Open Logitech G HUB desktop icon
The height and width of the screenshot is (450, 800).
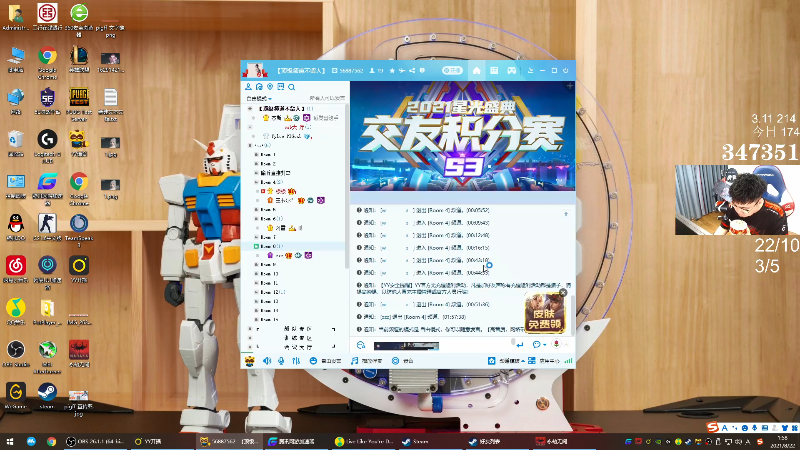pyautogui.click(x=47, y=146)
